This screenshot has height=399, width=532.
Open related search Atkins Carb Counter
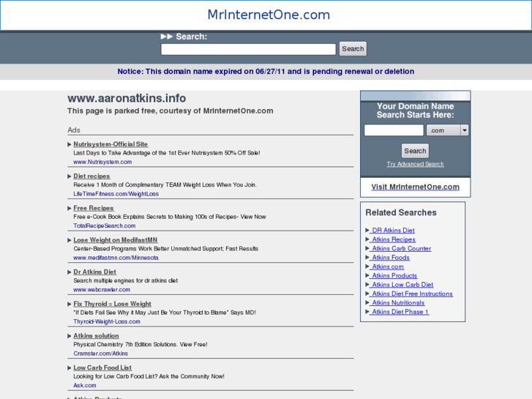pos(400,249)
